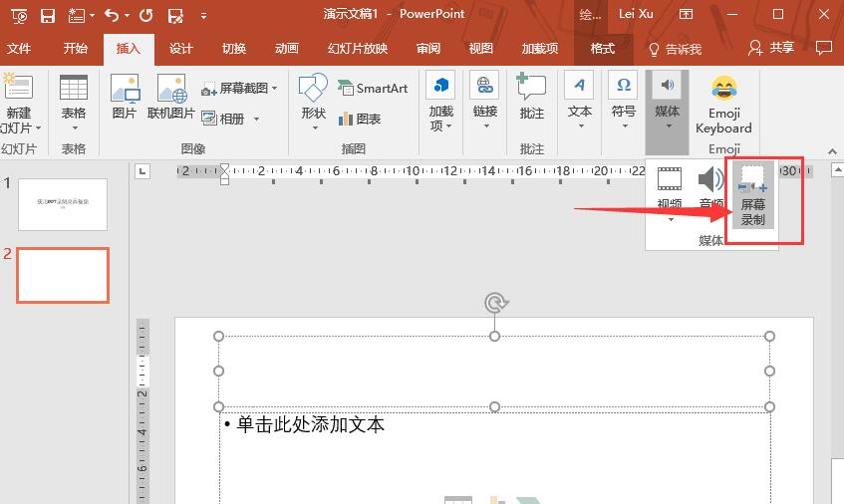844x504 pixels.
Task: Insert a Chart (图表)
Action: coord(360,119)
